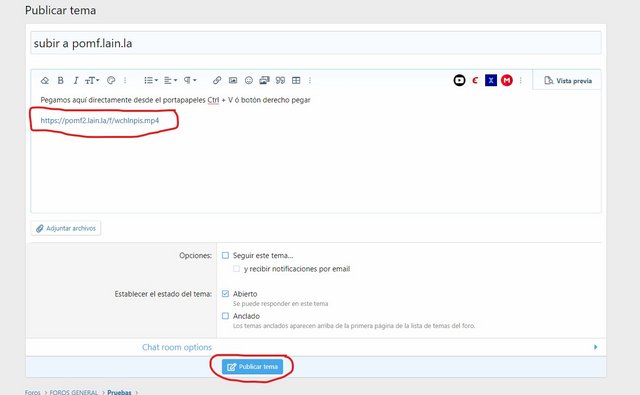
Task: Open the smilies emoji picker
Action: point(249,80)
